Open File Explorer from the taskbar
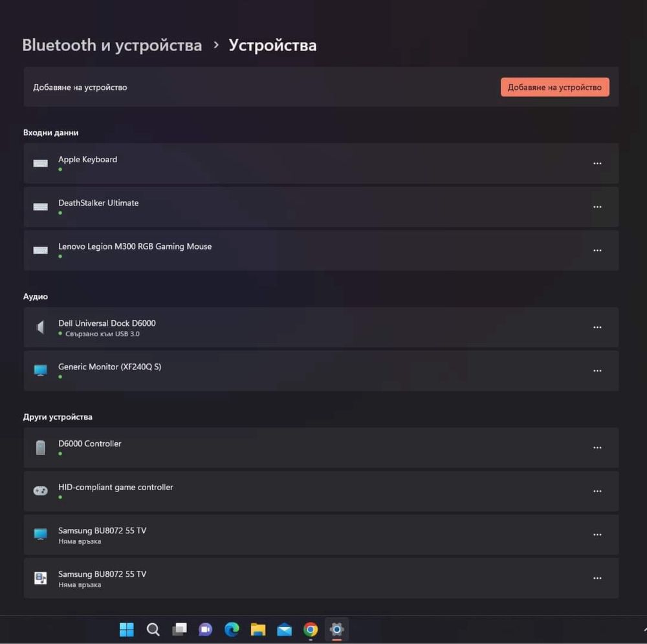Image resolution: width=647 pixels, height=644 pixels. 258,630
